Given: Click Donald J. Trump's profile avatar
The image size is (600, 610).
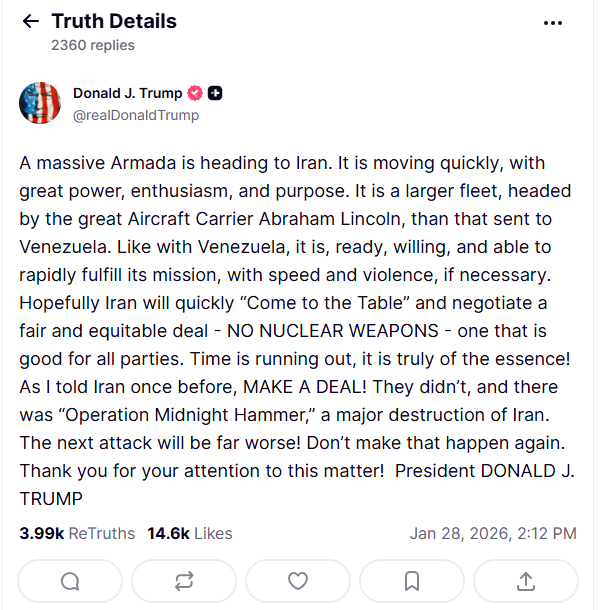Looking at the screenshot, I should (40, 103).
